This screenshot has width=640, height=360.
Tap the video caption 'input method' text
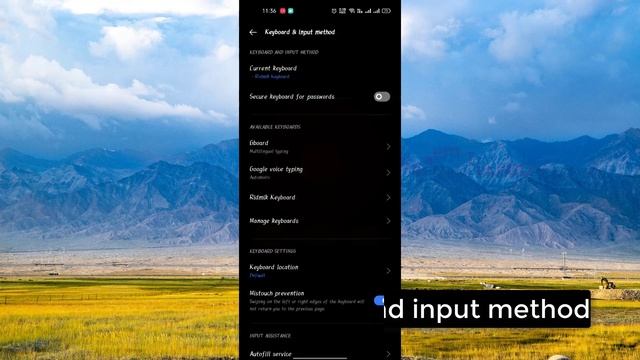click(x=501, y=309)
